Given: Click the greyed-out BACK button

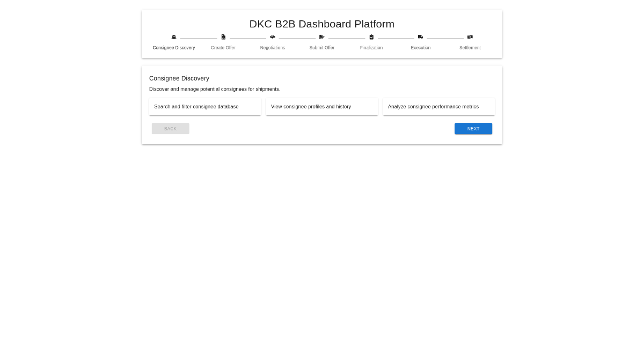Looking at the screenshot, I should 171,129.
